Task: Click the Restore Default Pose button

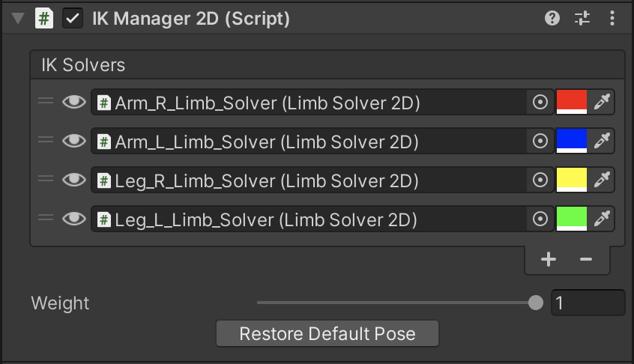Action: click(x=327, y=333)
